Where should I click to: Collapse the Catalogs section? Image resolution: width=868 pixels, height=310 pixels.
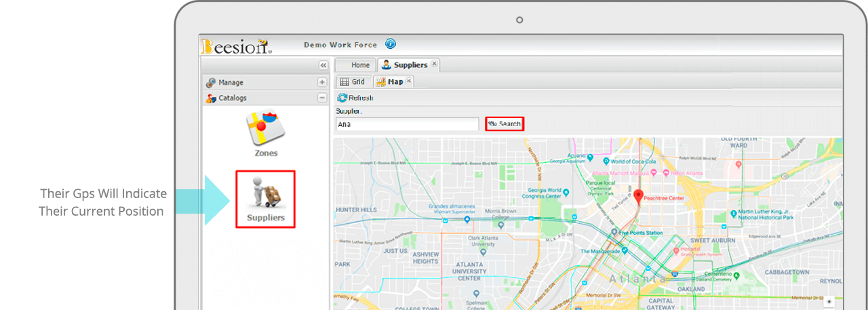click(322, 98)
